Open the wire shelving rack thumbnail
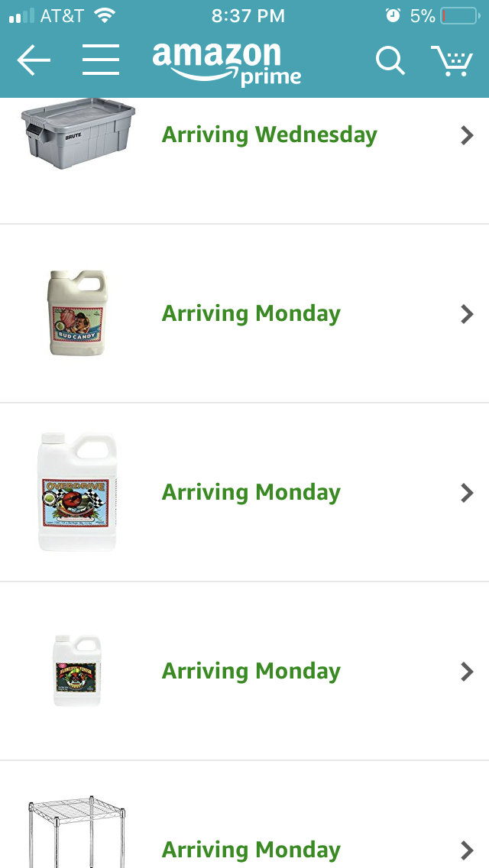489x868 pixels. 77,831
